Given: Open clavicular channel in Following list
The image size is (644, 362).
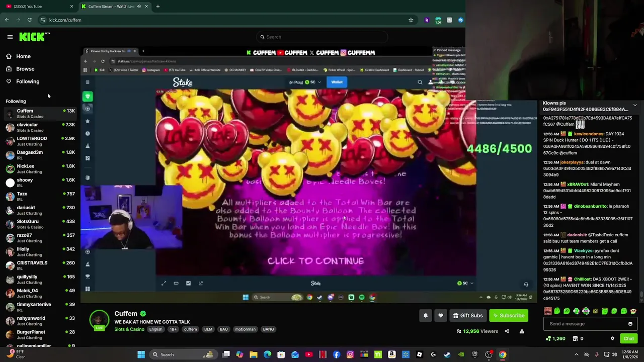Looking at the screenshot, I should [x=40, y=127].
